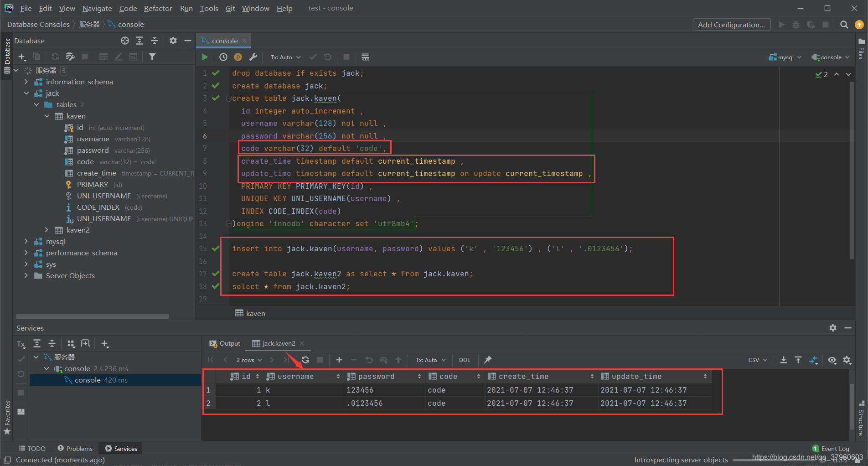Open mysql schema selector dropdown
Viewport: 868px width, 466px height.
coord(785,57)
